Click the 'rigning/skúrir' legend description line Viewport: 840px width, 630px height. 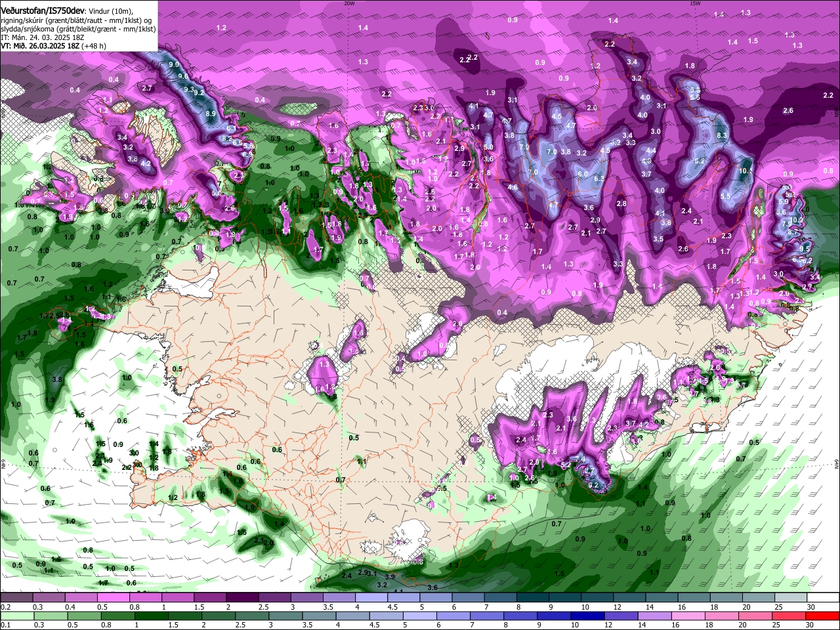[75, 20]
